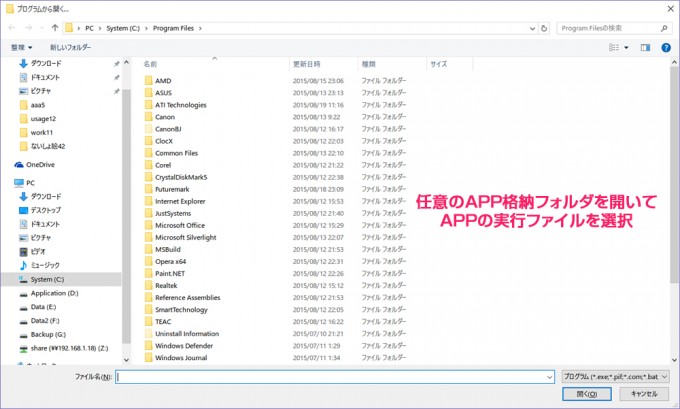Go forward with the right arrow button
Screen dimensions: 680x409
(x=28, y=28)
